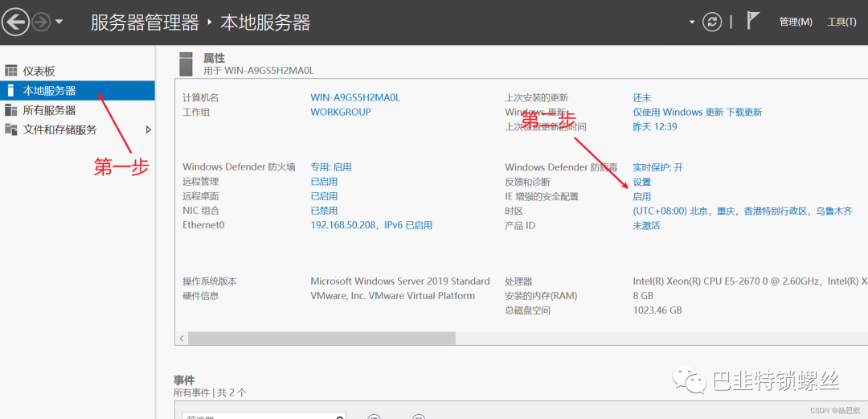868x419 pixels.
Task: Open 文件和存储服务 in the sidebar
Action: tap(77, 129)
